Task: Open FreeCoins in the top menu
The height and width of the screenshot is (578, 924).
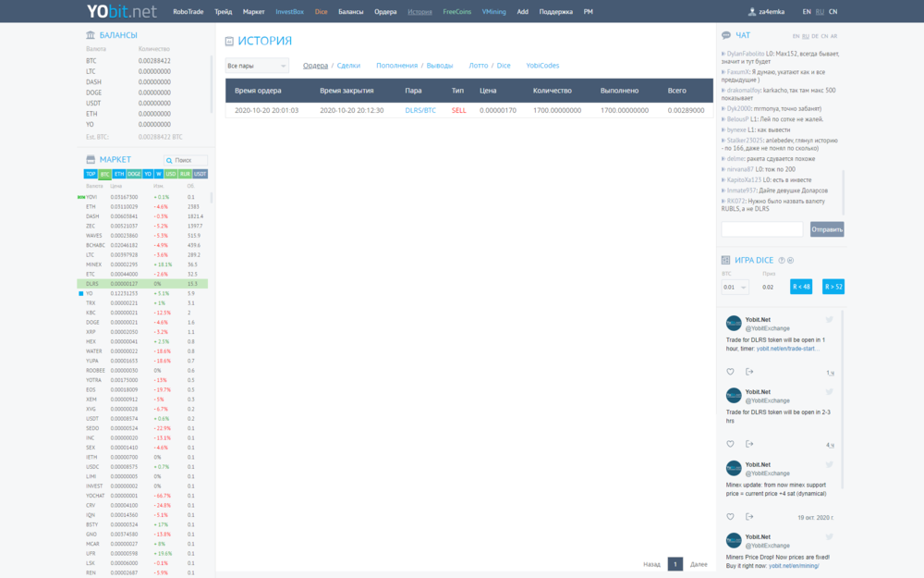Action: click(x=456, y=12)
